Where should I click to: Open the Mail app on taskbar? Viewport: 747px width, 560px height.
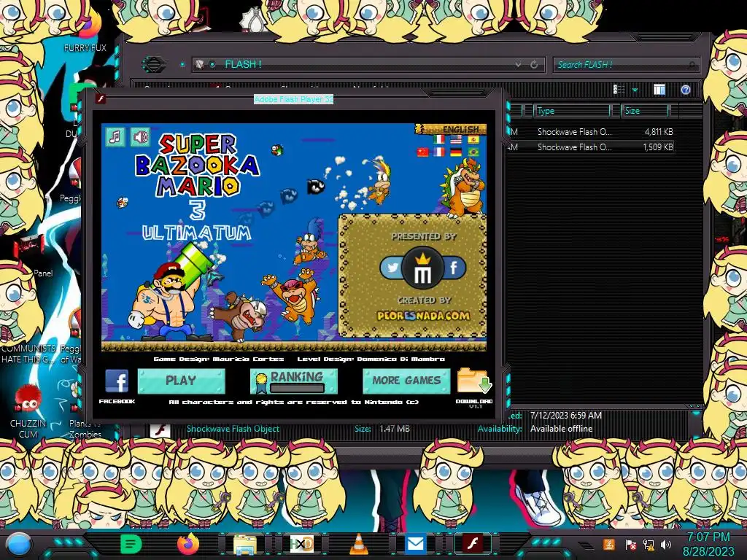415,544
